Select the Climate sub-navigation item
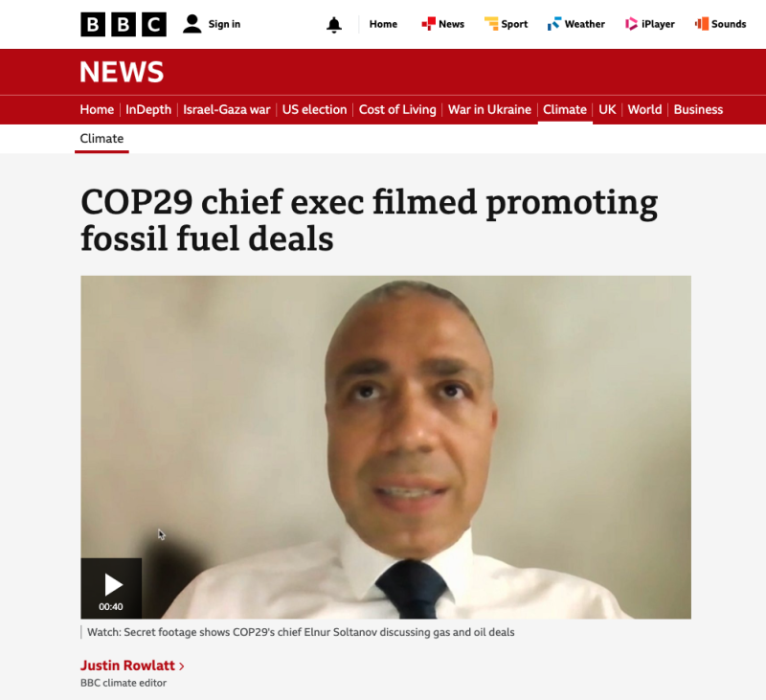The image size is (766, 700). point(101,139)
